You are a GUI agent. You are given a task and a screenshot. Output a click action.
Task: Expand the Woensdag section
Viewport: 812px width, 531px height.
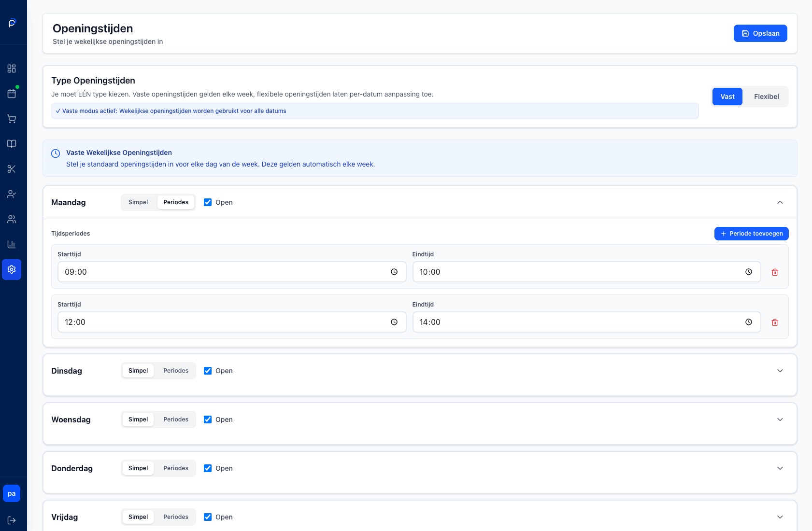780,419
